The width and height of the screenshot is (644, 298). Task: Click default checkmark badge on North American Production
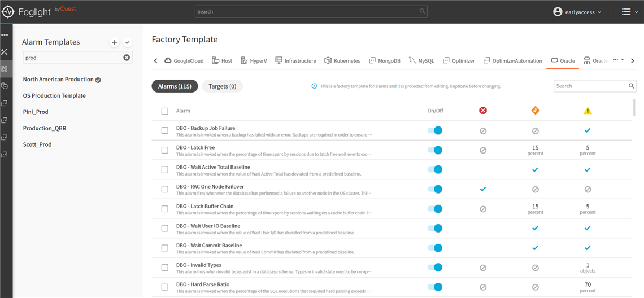[98, 80]
